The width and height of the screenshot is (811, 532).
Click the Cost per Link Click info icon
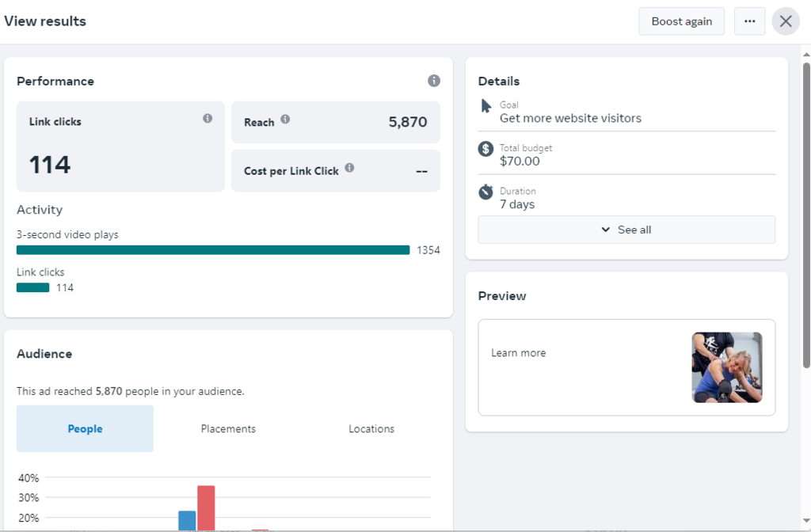tap(349, 168)
